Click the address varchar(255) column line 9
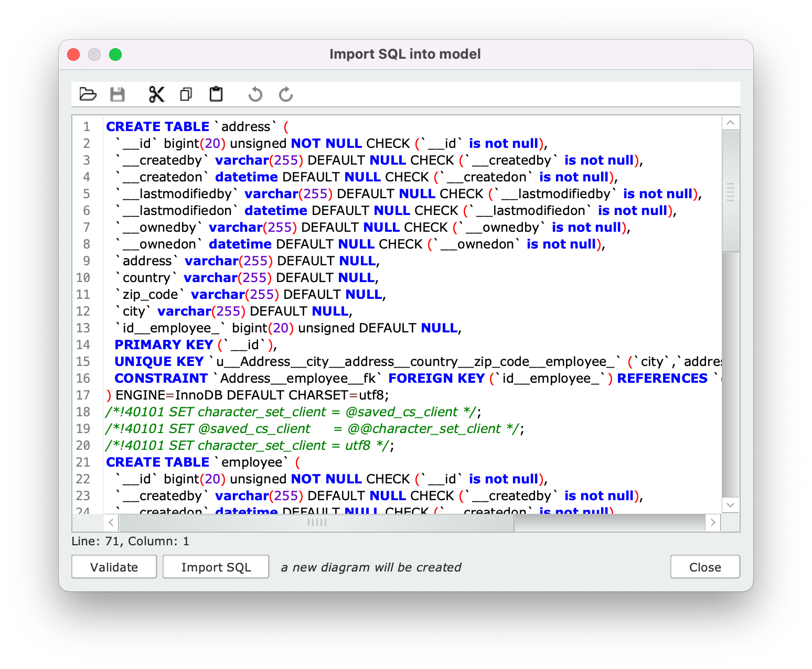Screen dimensions: 812x669 (x=247, y=261)
